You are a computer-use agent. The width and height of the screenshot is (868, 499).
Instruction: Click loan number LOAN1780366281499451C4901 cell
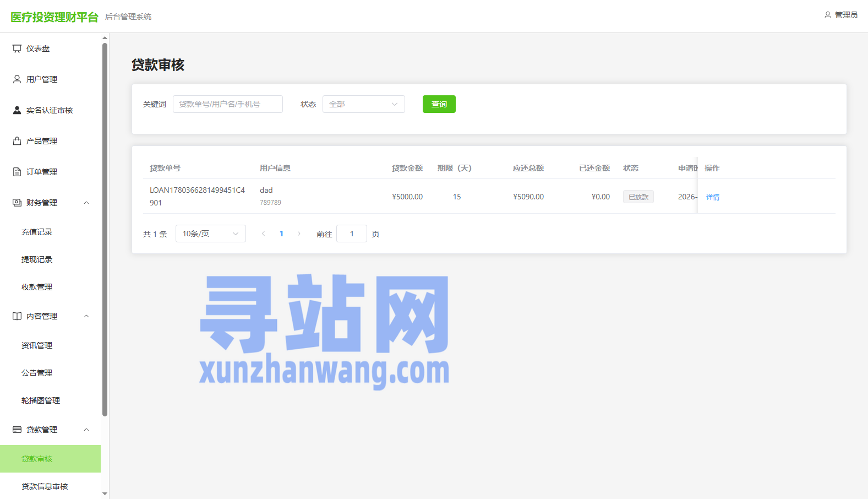click(x=197, y=196)
